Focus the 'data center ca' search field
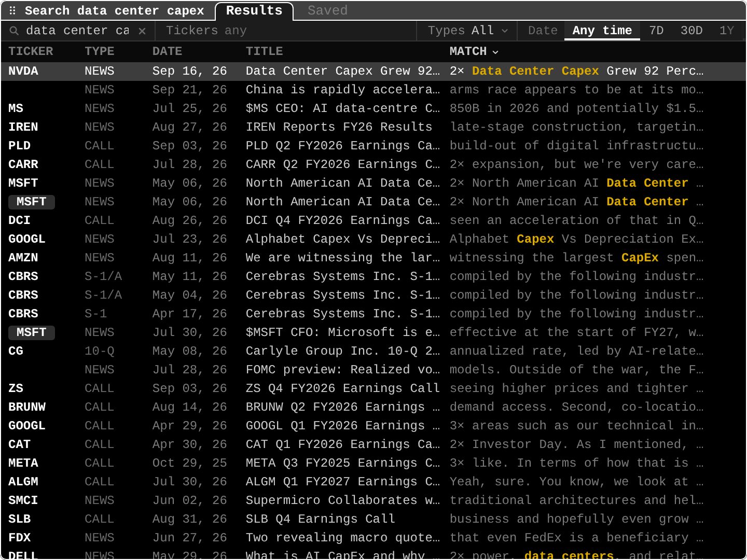This screenshot has height=560, width=747. click(77, 31)
